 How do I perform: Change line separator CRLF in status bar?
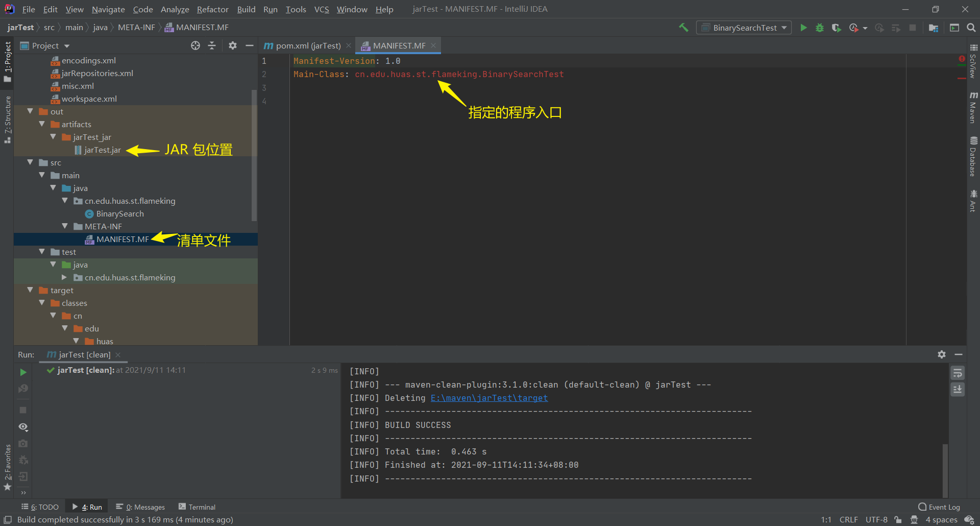(x=848, y=520)
